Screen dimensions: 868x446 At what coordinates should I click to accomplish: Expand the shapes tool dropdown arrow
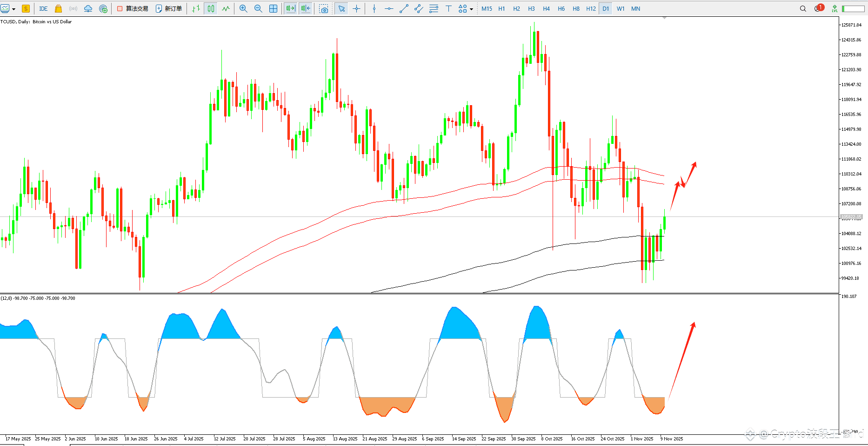tap(471, 9)
